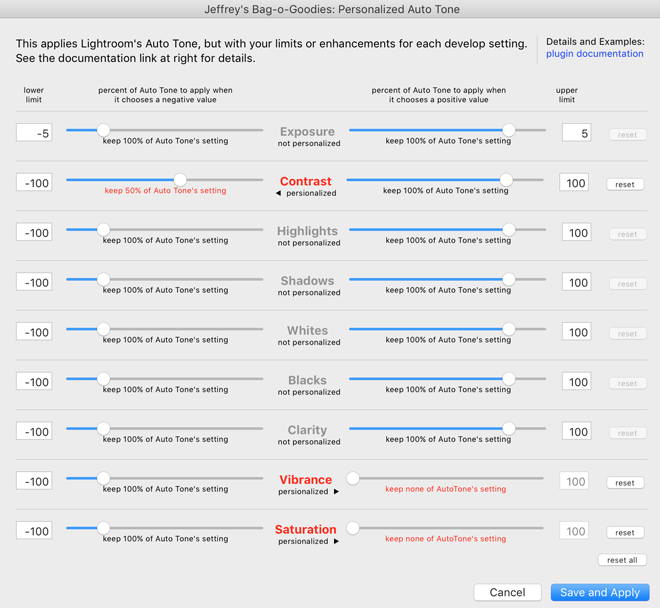Viewport: 660px width, 608px height.
Task: Click the Highlights upper limit field
Action: [576, 232]
